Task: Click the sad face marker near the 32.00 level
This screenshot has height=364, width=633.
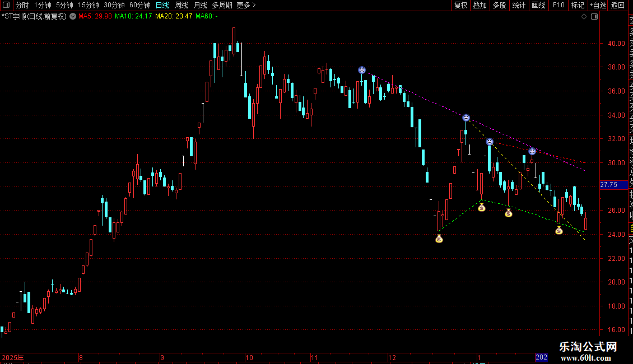Action: 489,142
